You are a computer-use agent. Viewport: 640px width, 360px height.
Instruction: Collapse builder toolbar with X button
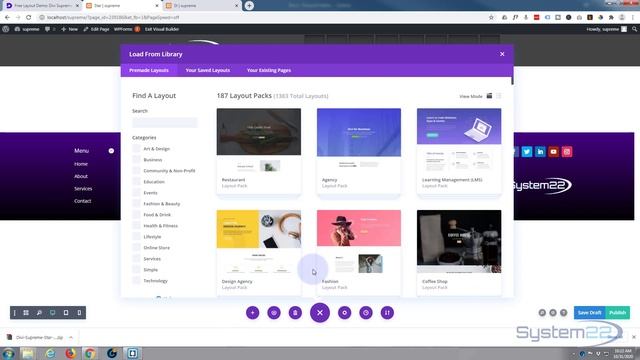point(320,313)
